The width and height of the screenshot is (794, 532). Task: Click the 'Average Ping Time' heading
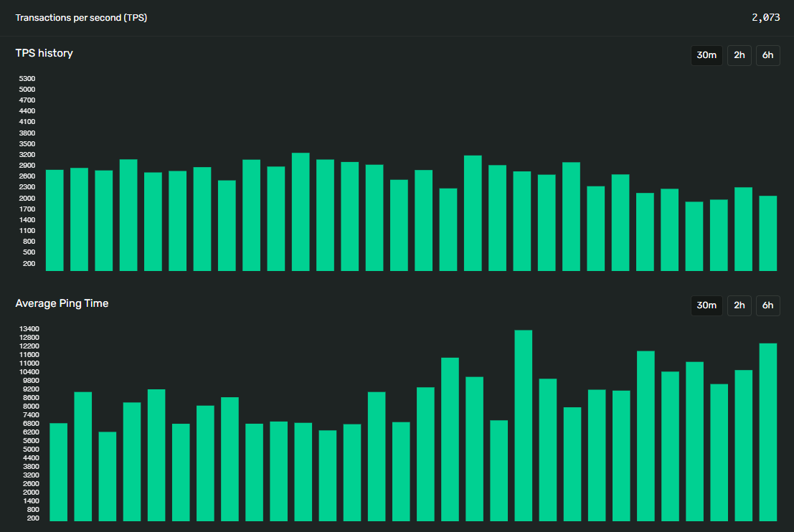pyautogui.click(x=62, y=303)
